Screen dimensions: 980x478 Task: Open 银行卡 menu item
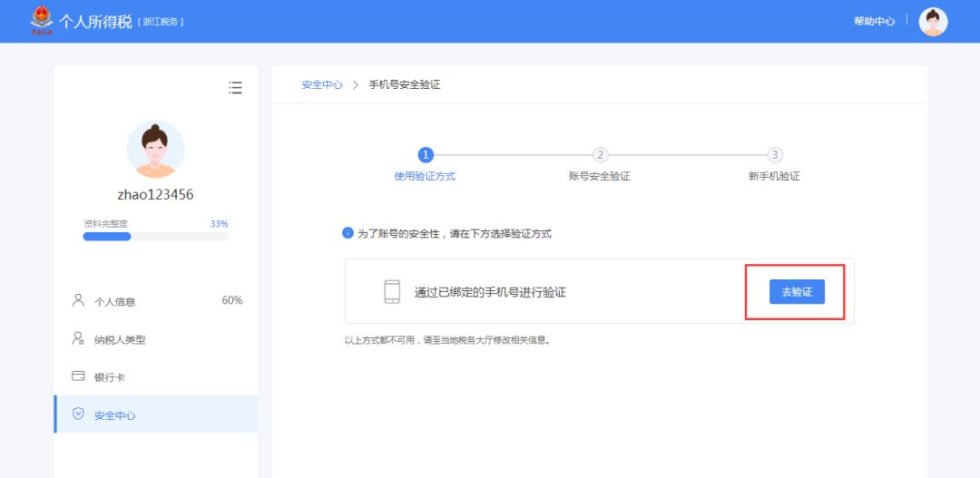(x=110, y=377)
